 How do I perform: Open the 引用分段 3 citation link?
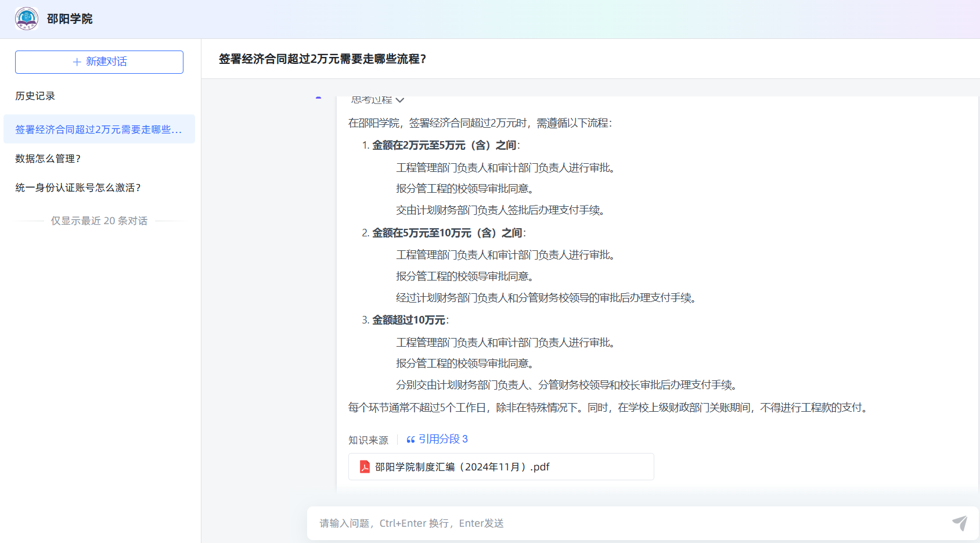(443, 439)
